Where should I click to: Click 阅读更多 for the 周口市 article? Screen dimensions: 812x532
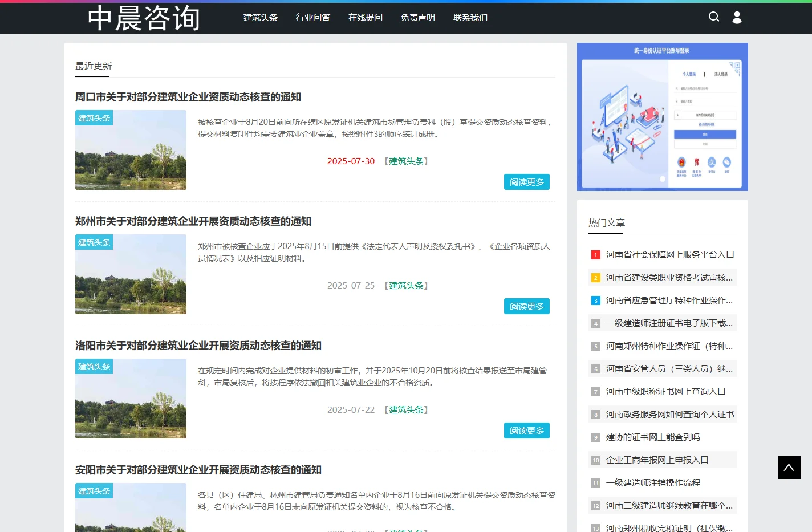(x=527, y=182)
